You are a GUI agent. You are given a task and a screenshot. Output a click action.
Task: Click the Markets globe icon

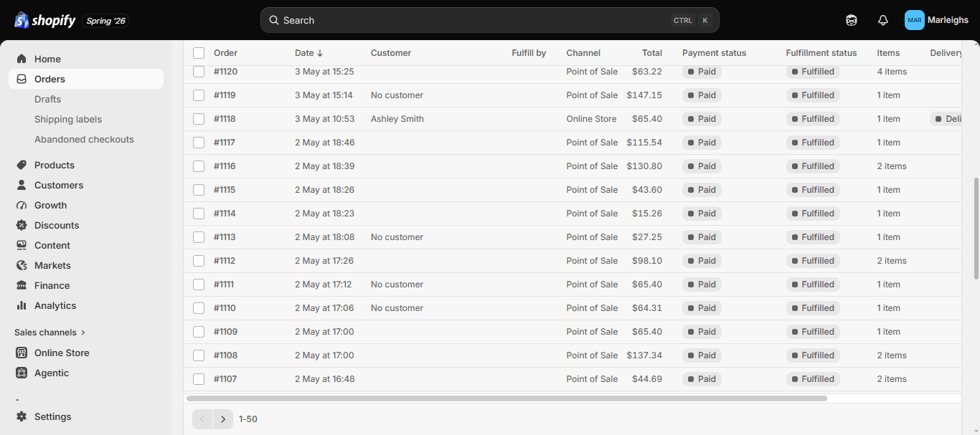pyautogui.click(x=22, y=265)
